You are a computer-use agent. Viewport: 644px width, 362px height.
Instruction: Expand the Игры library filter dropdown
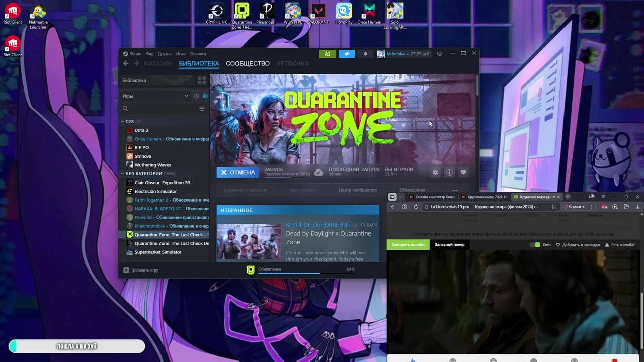point(155,96)
